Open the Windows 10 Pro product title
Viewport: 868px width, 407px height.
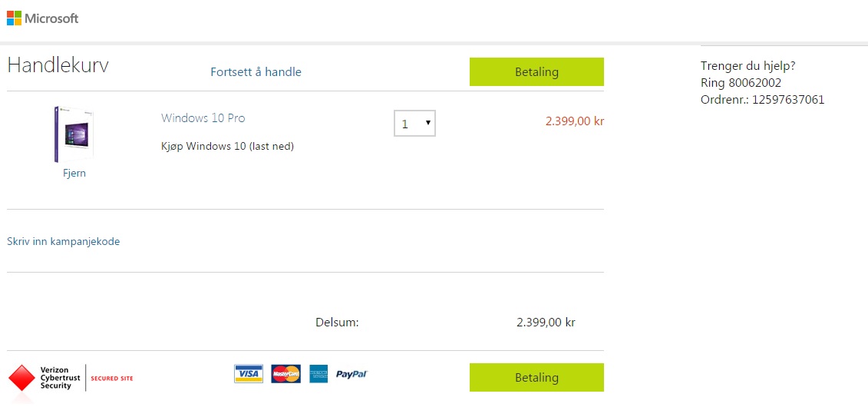click(x=203, y=118)
